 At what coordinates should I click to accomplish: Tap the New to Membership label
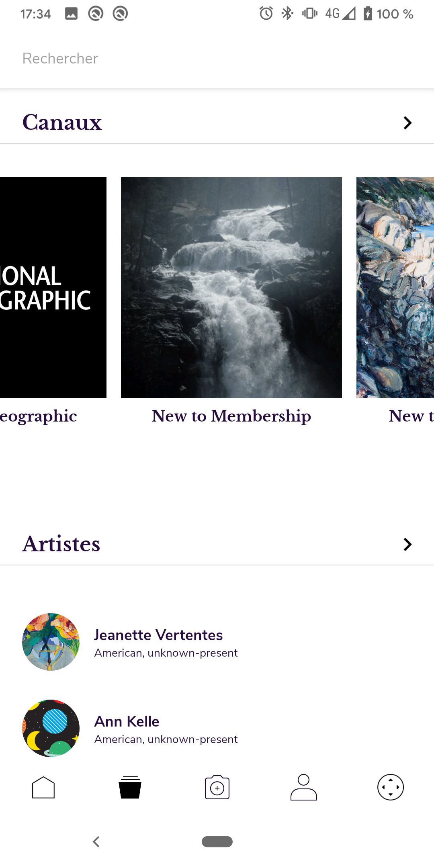click(x=231, y=416)
